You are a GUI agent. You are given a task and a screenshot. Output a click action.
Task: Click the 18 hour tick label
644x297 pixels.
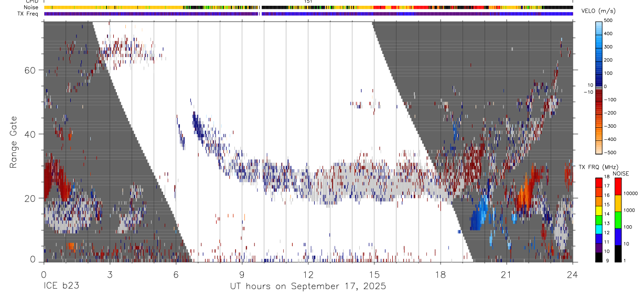pos(441,274)
